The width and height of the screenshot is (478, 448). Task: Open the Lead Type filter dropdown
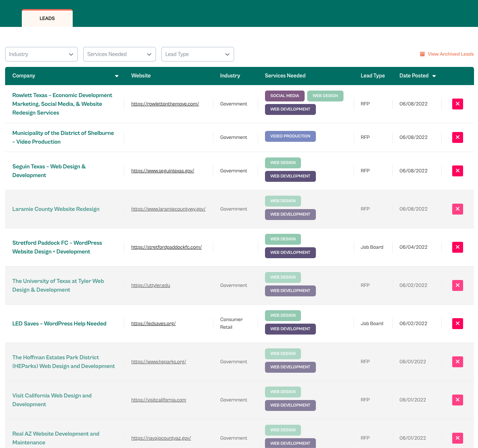click(x=198, y=54)
